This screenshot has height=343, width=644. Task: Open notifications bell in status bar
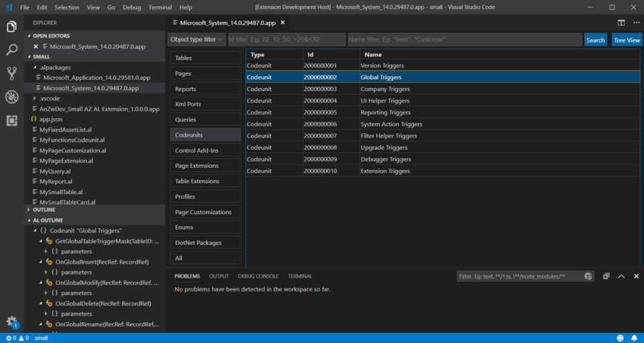coord(634,338)
